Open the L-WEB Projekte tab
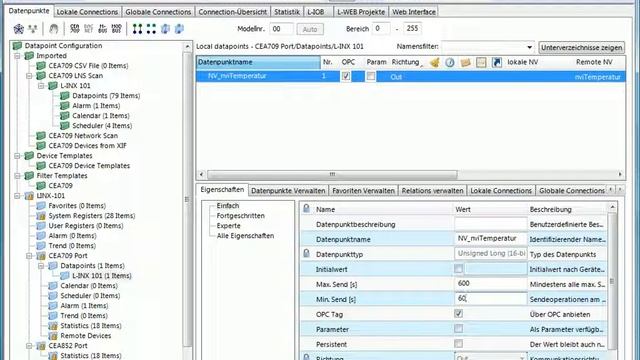 [361, 12]
